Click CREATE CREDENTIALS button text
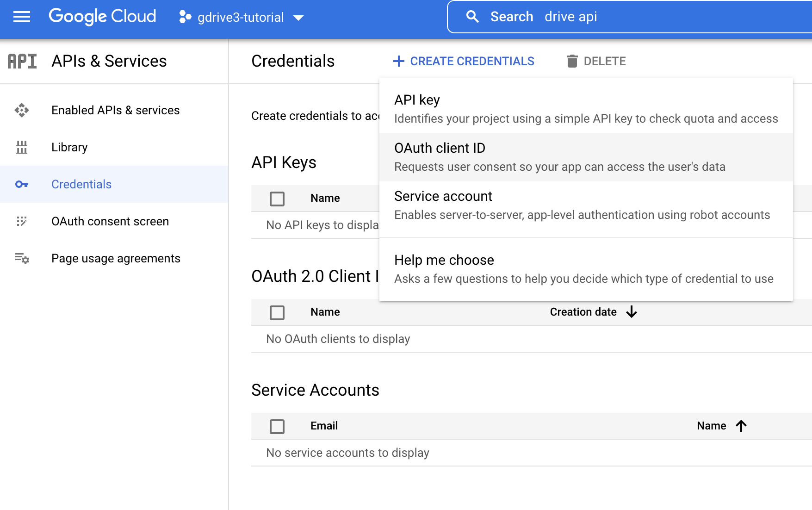This screenshot has height=510, width=812. point(472,61)
